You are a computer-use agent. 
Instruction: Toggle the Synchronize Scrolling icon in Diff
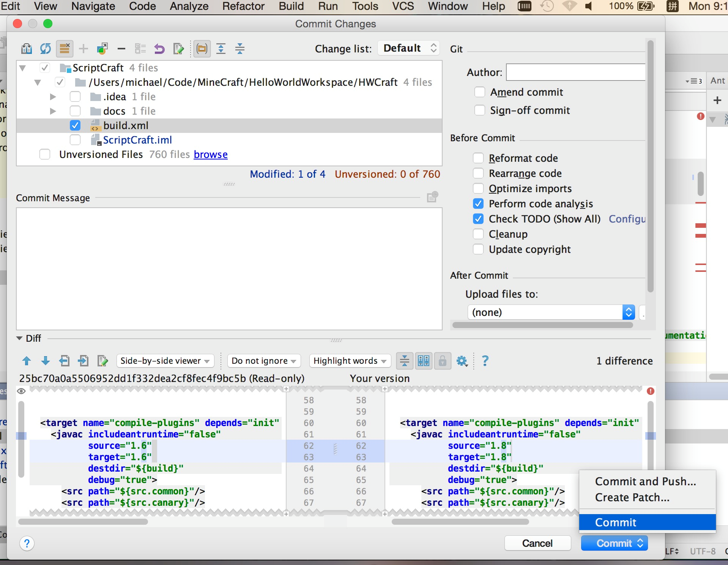point(424,361)
